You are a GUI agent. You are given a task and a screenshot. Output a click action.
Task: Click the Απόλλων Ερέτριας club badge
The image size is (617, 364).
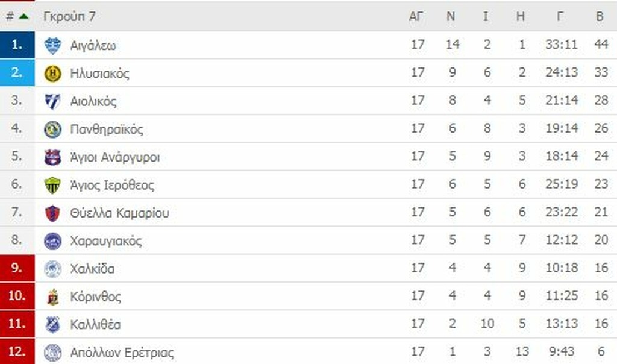click(54, 353)
